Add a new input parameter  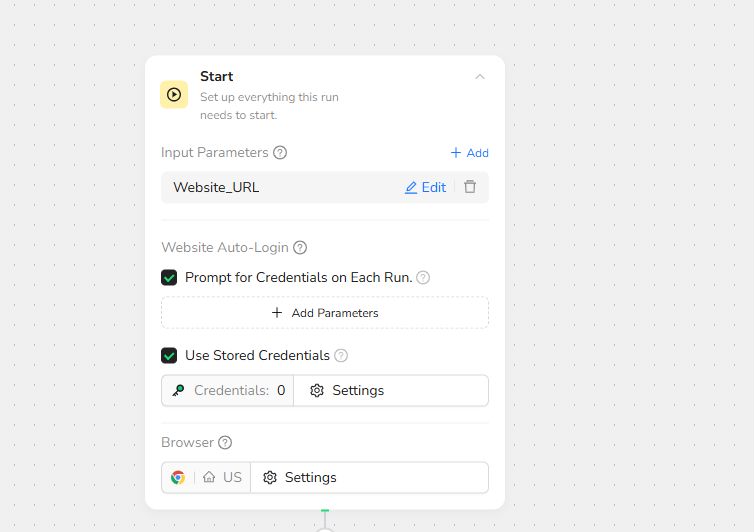coord(469,153)
